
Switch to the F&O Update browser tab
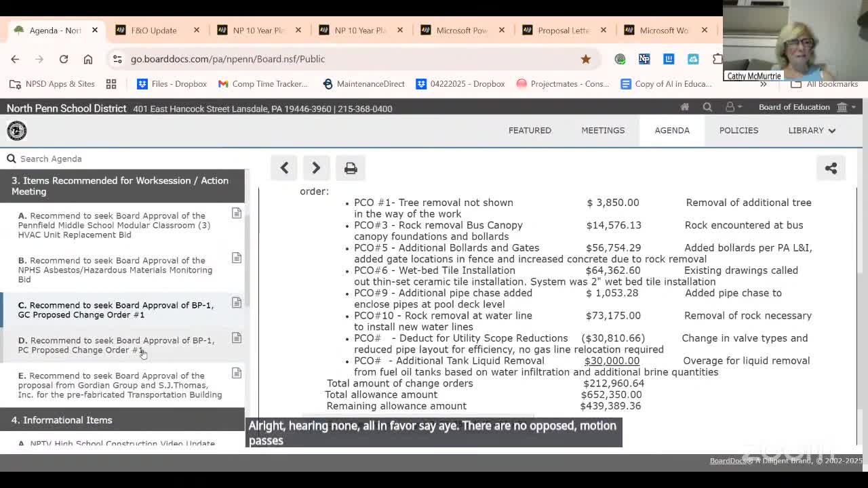point(156,30)
